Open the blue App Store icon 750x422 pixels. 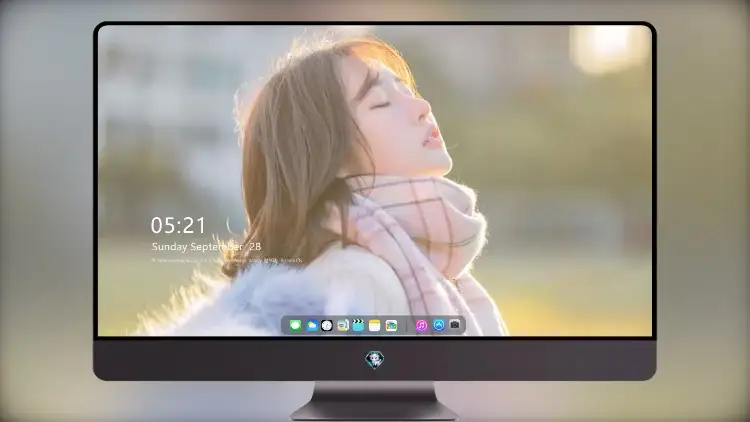(439, 325)
